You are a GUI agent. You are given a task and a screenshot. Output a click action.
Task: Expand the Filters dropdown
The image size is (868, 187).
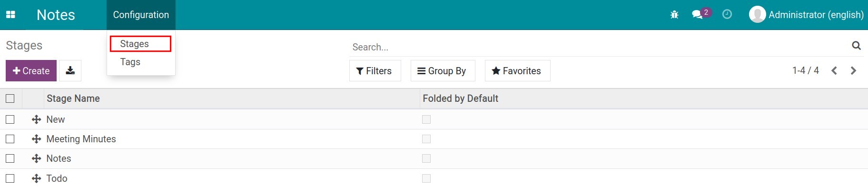pos(375,70)
